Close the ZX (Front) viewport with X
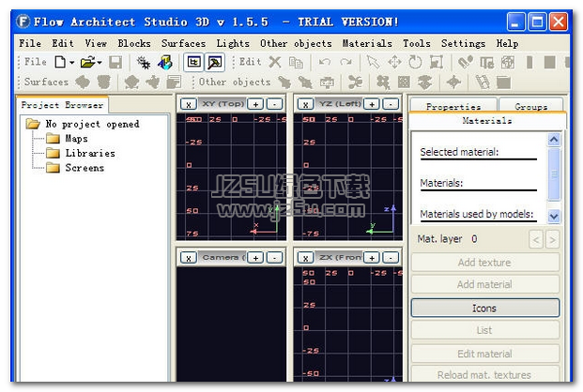Screen dimensions: 583x392 click(305, 258)
